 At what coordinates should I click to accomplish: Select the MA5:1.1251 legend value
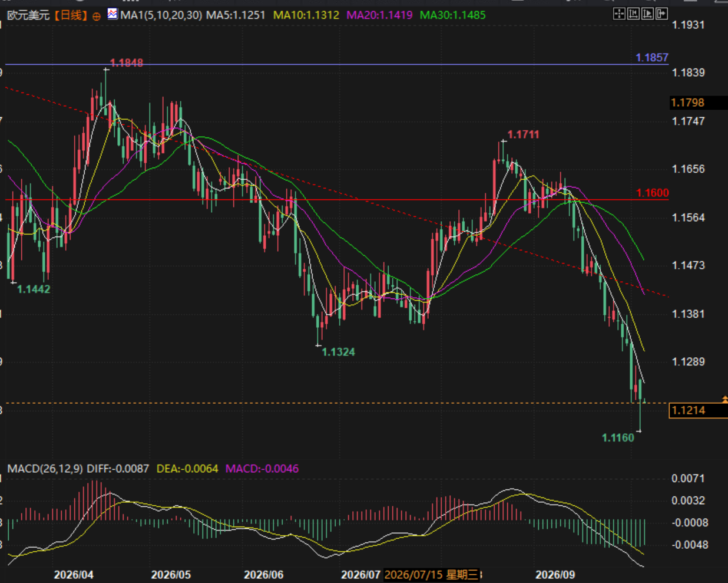236,15
